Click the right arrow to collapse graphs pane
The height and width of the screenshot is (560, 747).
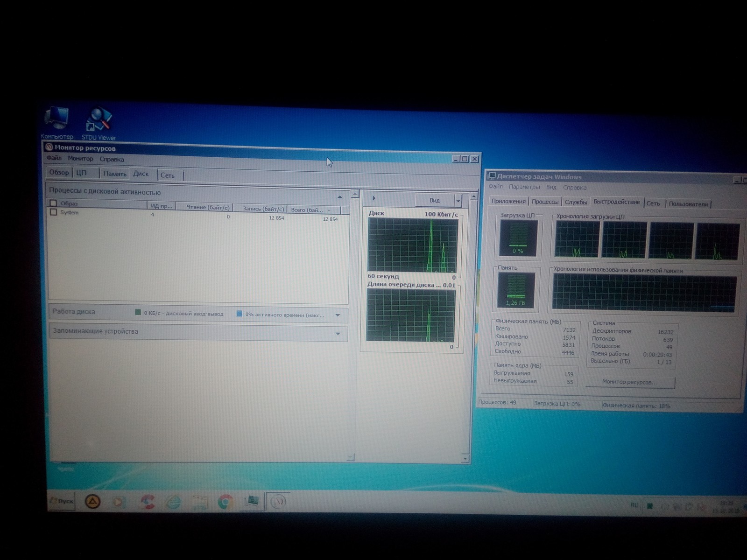(374, 198)
